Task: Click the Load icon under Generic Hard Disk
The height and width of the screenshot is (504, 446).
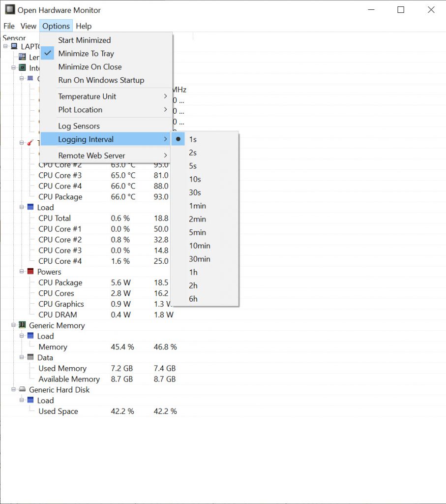Action: coord(30,400)
